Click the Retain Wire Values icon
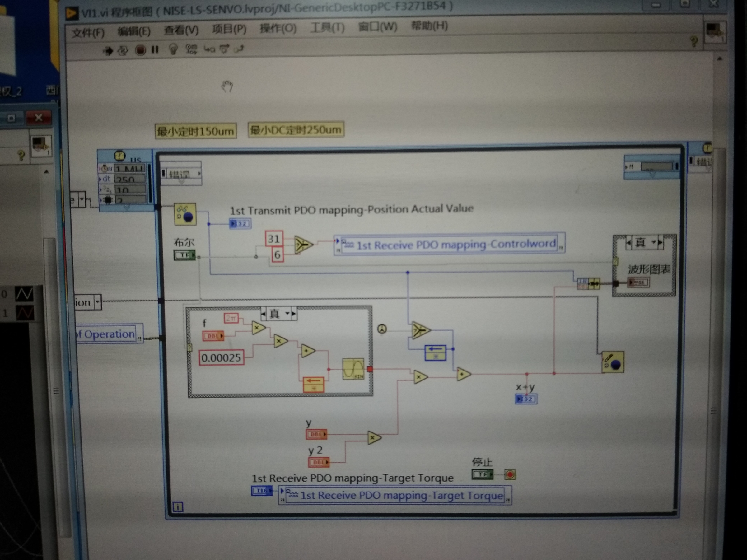This screenshot has height=560, width=747. click(191, 49)
